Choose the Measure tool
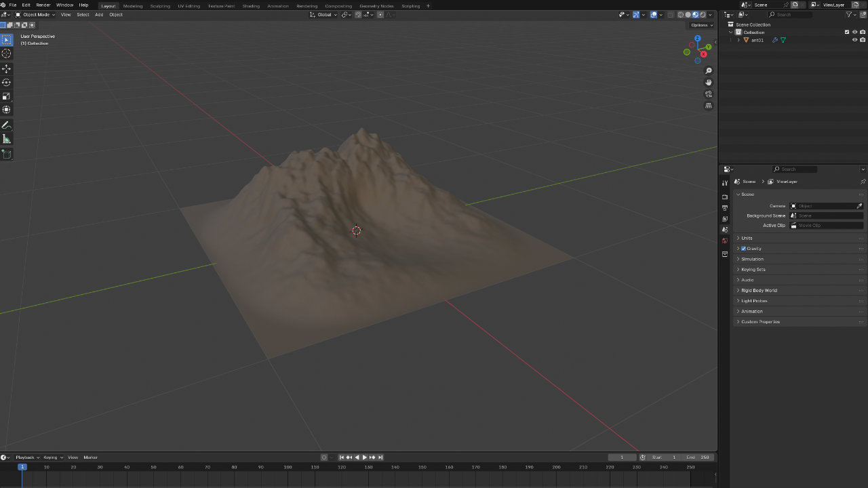 (x=7, y=139)
